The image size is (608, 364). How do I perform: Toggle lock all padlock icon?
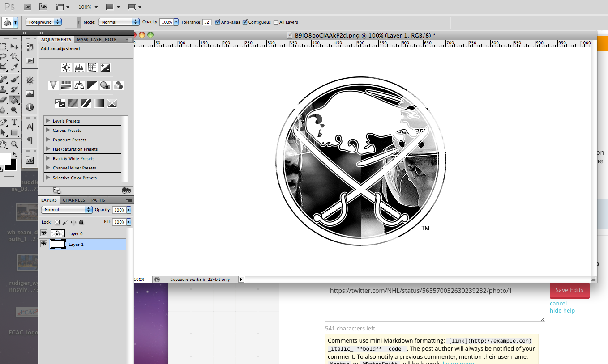[81, 222]
